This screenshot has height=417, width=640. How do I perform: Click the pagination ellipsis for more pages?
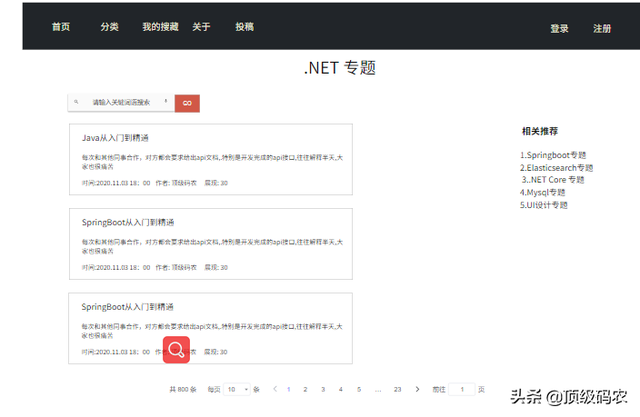tap(378, 390)
